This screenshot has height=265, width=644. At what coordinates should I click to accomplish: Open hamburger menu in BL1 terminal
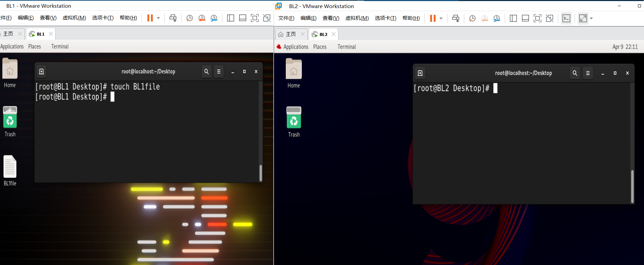(x=219, y=72)
